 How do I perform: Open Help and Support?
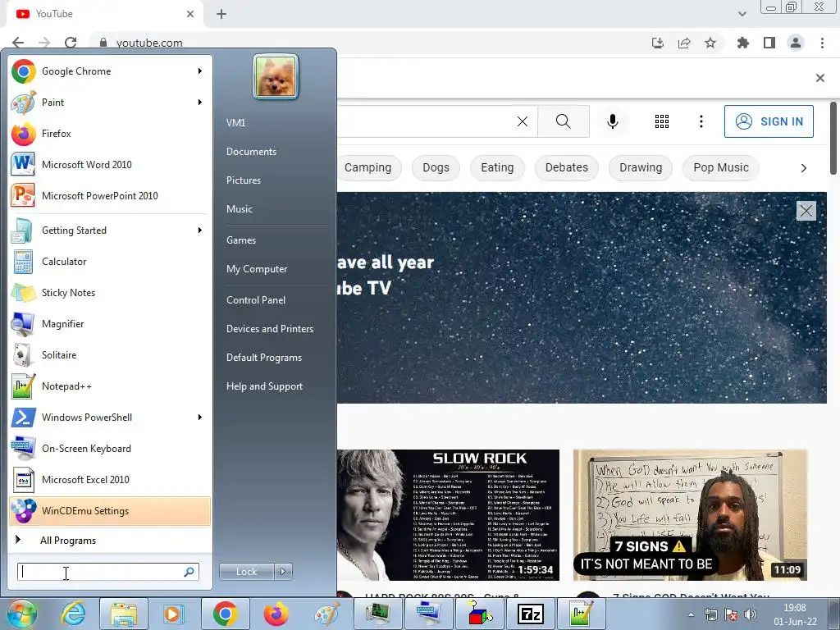coord(264,386)
